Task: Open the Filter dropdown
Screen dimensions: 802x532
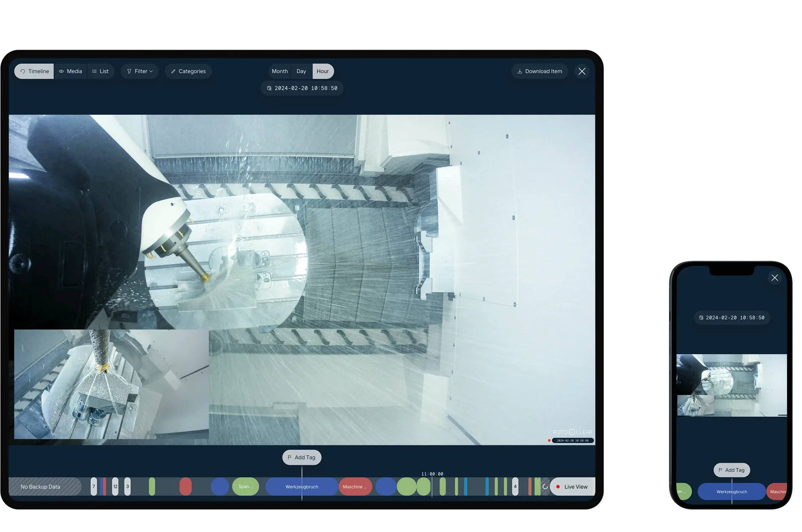Action: pos(140,71)
